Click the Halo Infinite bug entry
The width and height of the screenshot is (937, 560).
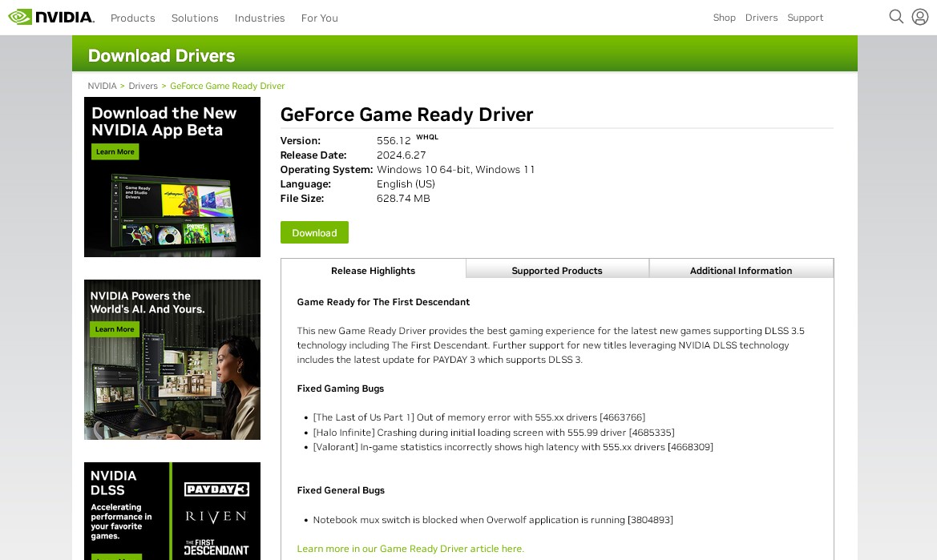[x=494, y=433]
